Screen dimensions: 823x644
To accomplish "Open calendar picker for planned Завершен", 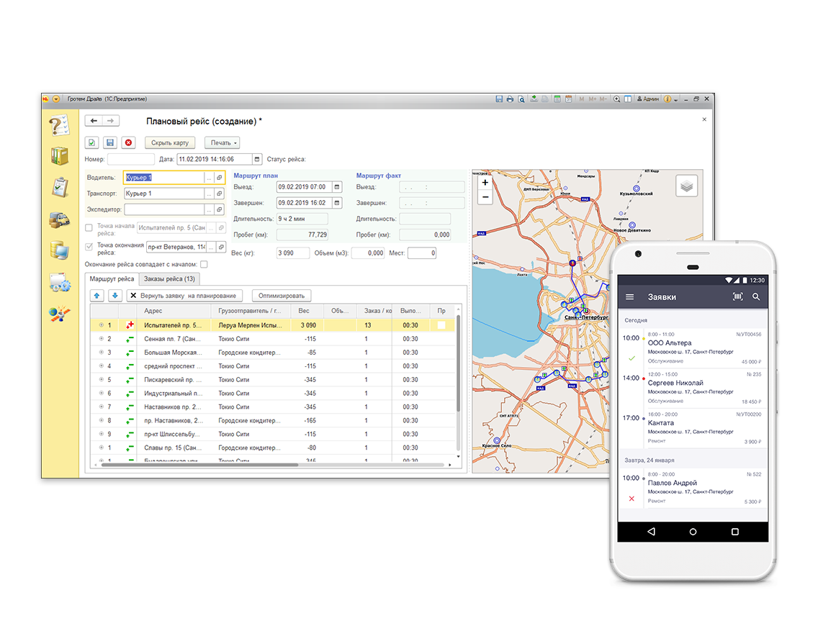I will pyautogui.click(x=337, y=202).
